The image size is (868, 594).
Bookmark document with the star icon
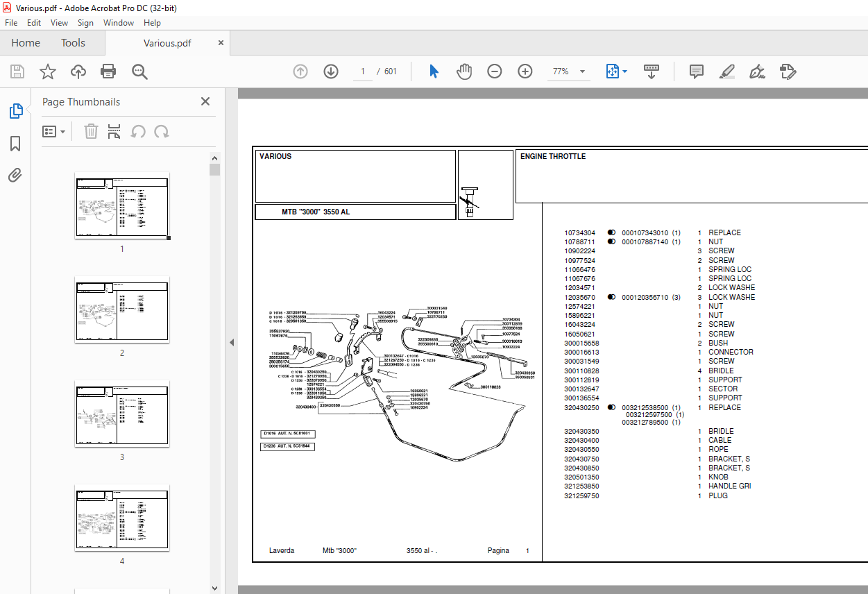coord(48,71)
